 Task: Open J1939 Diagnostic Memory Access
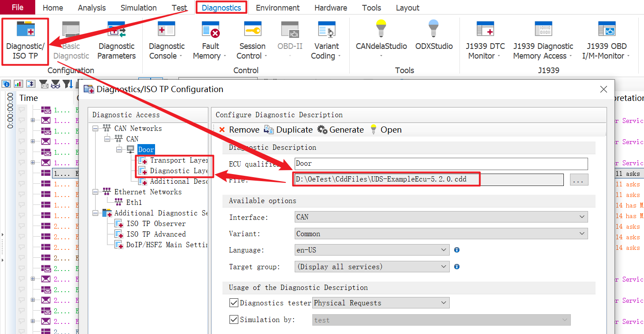[x=543, y=41]
